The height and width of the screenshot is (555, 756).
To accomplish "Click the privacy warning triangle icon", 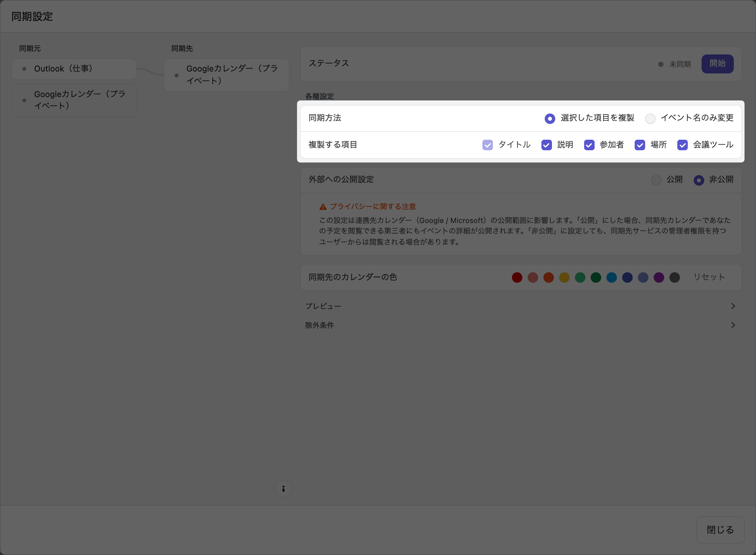I will tap(322, 207).
